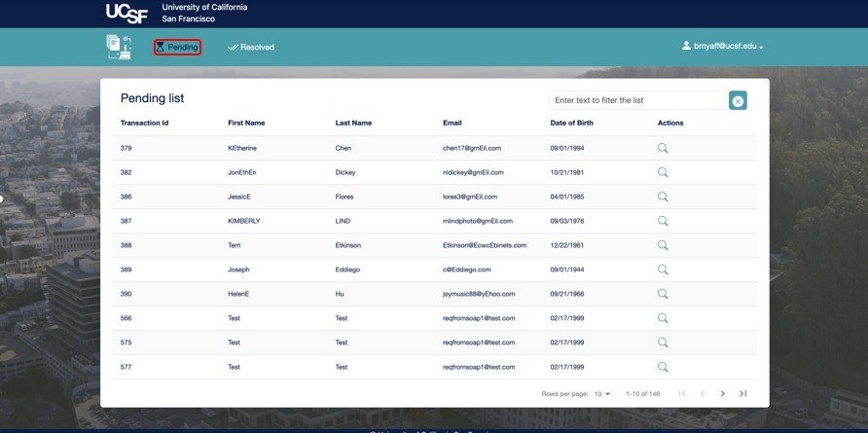Screen dimensions: 868x433
Task: Switch to the Resolved tab
Action: coord(251,47)
